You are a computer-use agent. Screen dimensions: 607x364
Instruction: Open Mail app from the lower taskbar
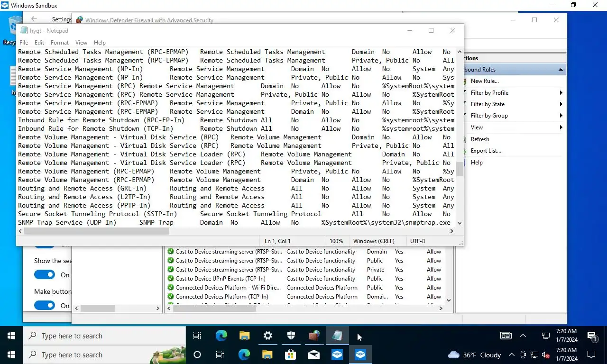313,355
